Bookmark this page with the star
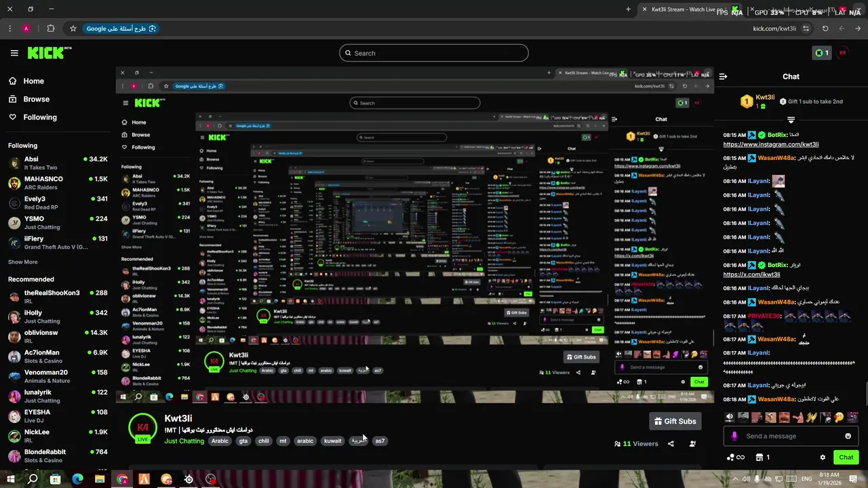 pyautogui.click(x=73, y=28)
